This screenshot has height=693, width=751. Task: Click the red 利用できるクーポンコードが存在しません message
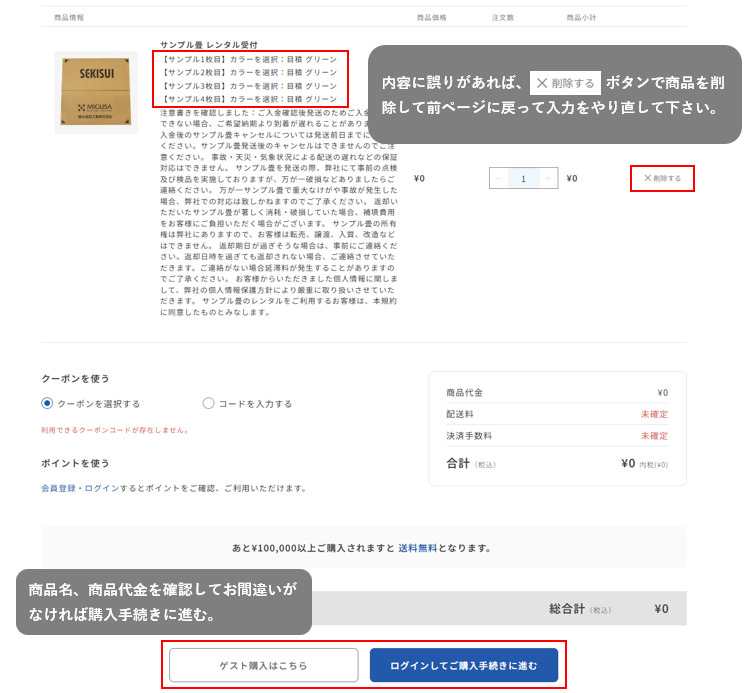point(115,430)
